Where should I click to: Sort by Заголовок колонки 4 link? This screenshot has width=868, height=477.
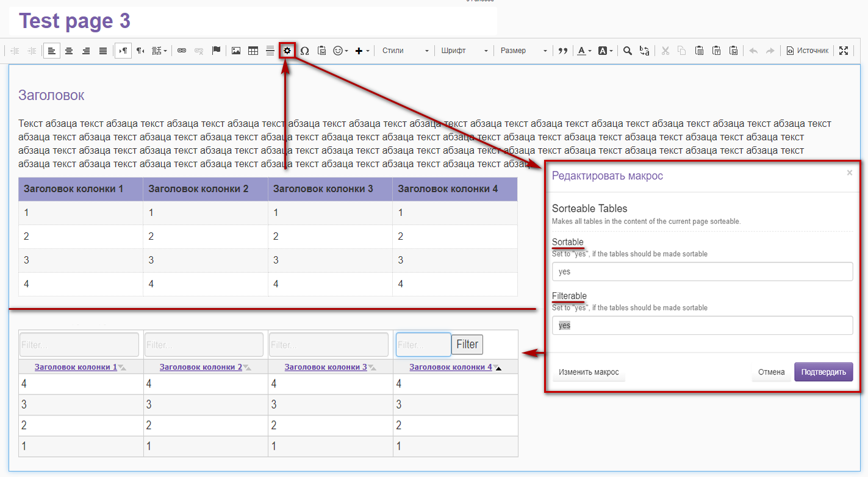[450, 367]
